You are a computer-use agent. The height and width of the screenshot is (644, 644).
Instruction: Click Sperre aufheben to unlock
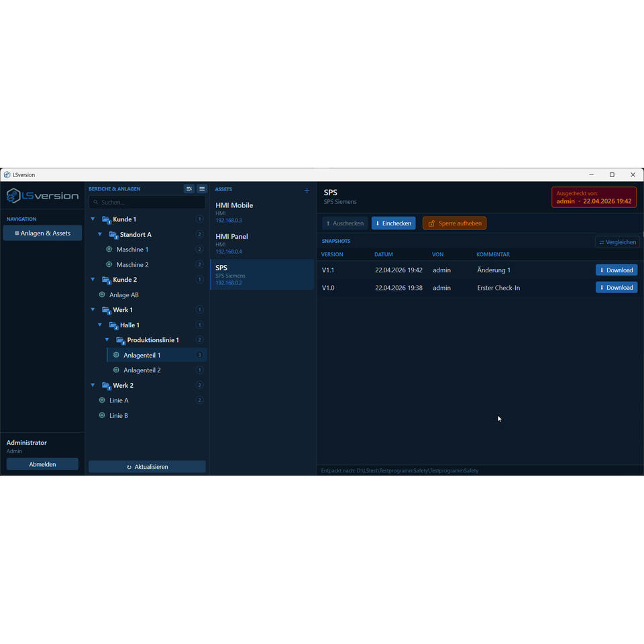454,223
